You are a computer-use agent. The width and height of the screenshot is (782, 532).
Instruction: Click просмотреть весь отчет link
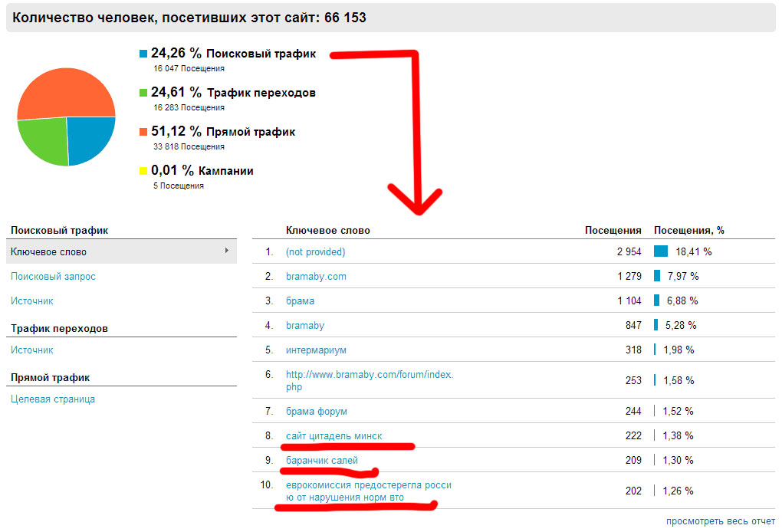(720, 521)
